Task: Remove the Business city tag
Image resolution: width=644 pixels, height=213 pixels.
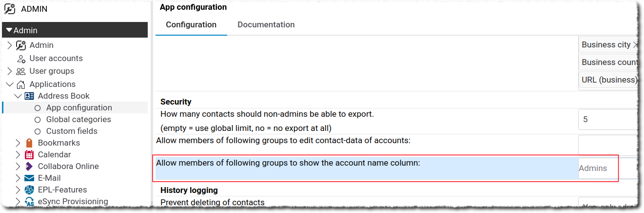Action: 635,45
